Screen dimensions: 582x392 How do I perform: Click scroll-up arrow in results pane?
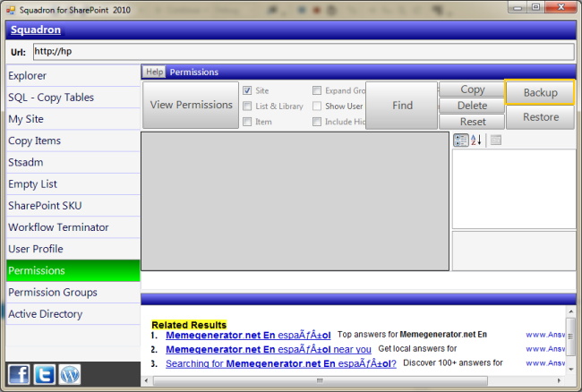coord(570,311)
